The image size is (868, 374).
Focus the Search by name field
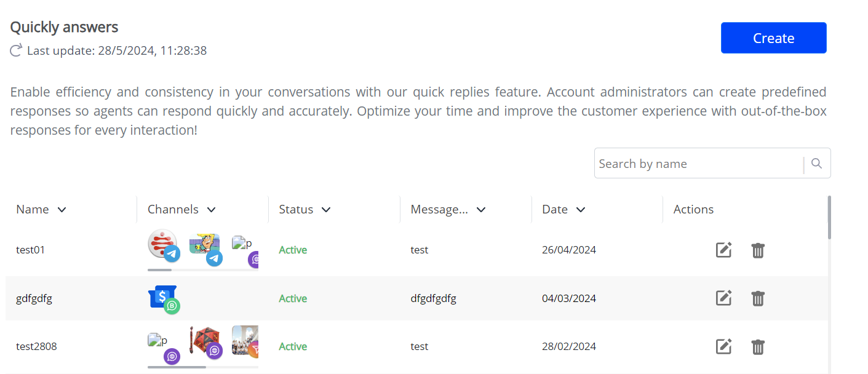coord(698,164)
